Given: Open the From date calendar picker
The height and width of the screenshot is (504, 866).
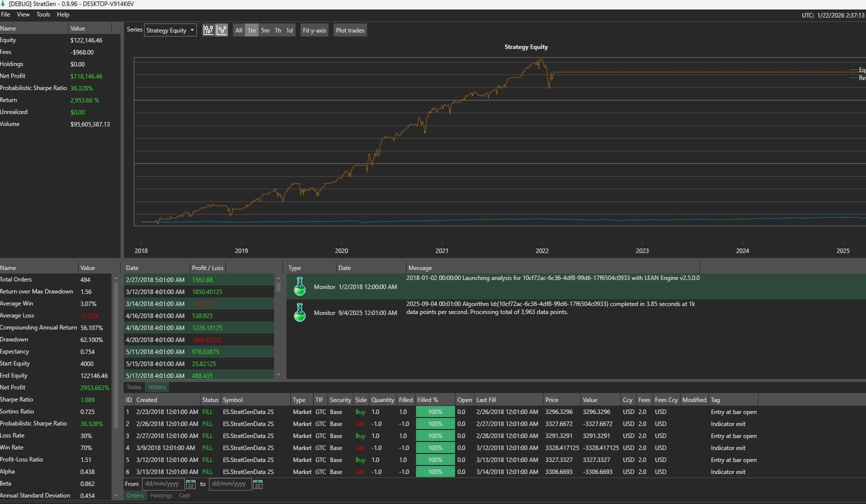Looking at the screenshot, I should tap(190, 484).
